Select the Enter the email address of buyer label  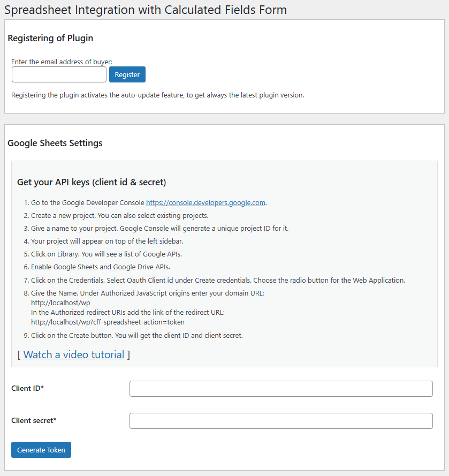tap(59, 62)
